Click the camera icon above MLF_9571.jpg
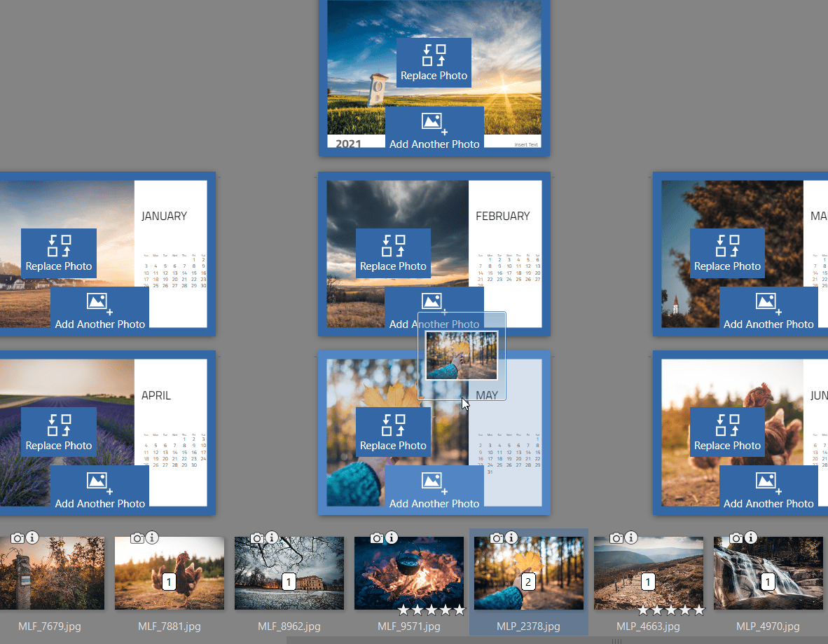Viewport: 828px width, 644px height. tap(376, 537)
